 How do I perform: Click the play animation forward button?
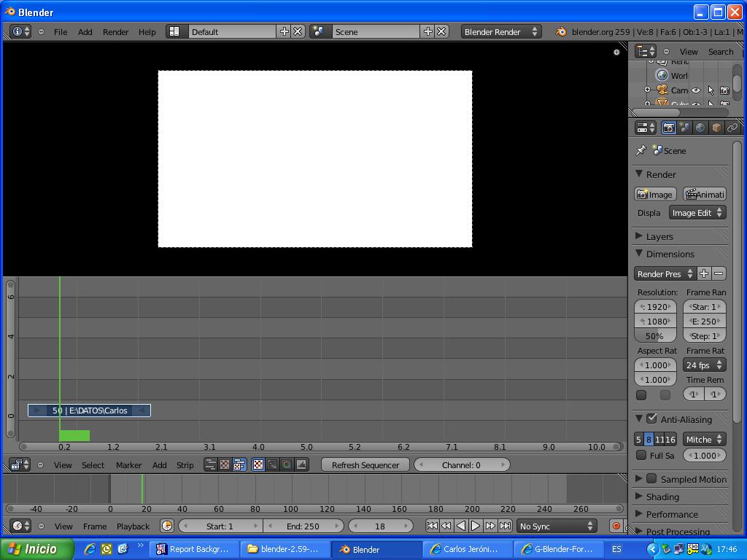pyautogui.click(x=476, y=526)
